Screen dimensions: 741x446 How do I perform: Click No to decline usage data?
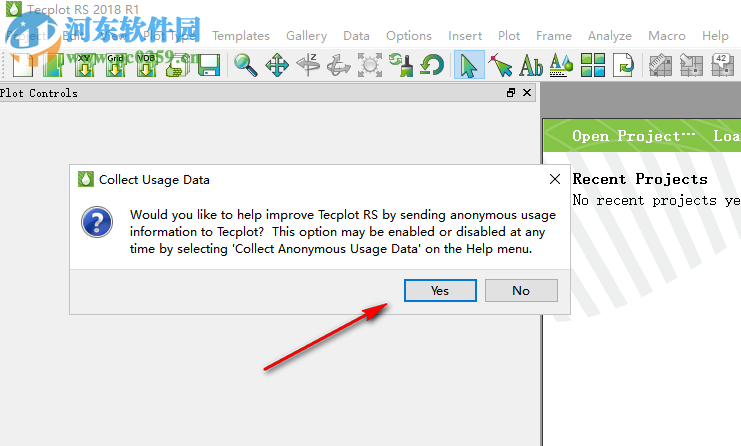pos(521,291)
